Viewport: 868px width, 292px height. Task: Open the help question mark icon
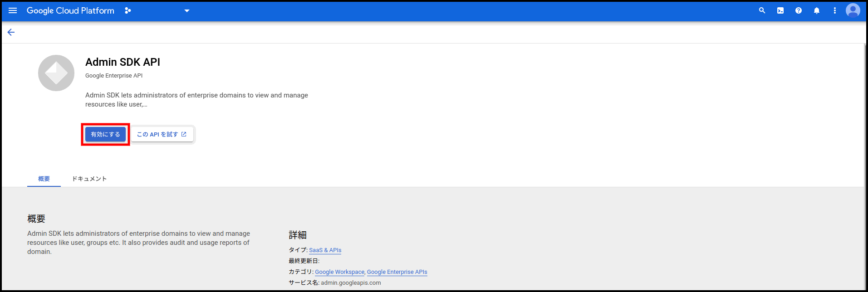coord(799,10)
